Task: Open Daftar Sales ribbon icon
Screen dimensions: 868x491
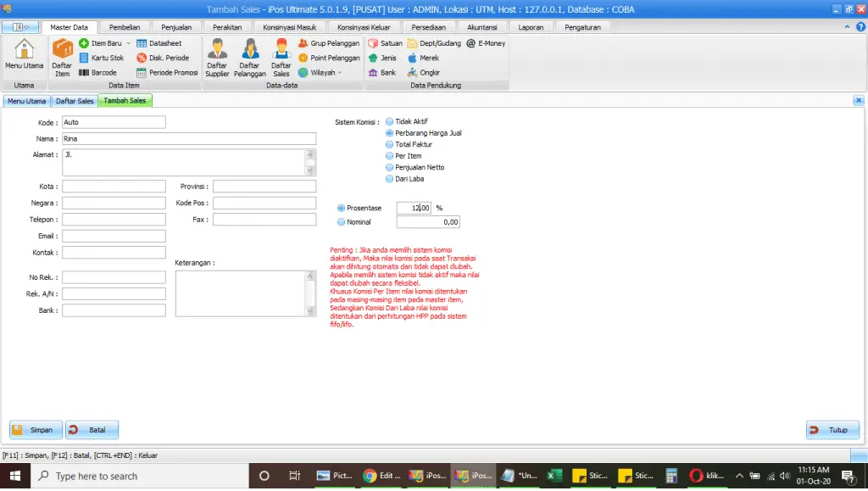Action: (281, 58)
